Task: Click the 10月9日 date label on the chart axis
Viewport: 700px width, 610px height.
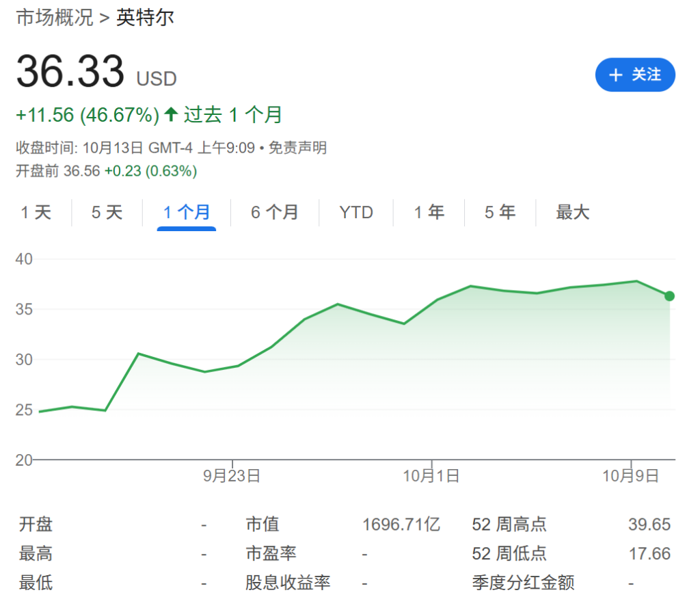Action: (630, 476)
